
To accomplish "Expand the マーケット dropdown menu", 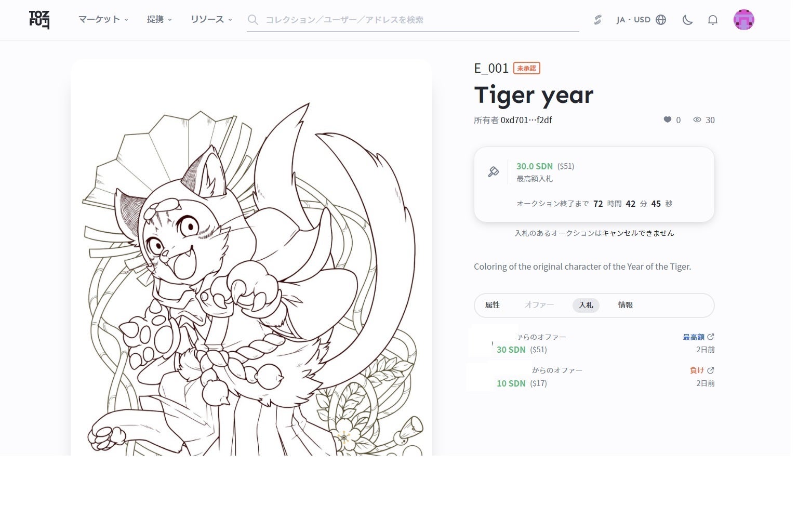I will click(x=103, y=20).
